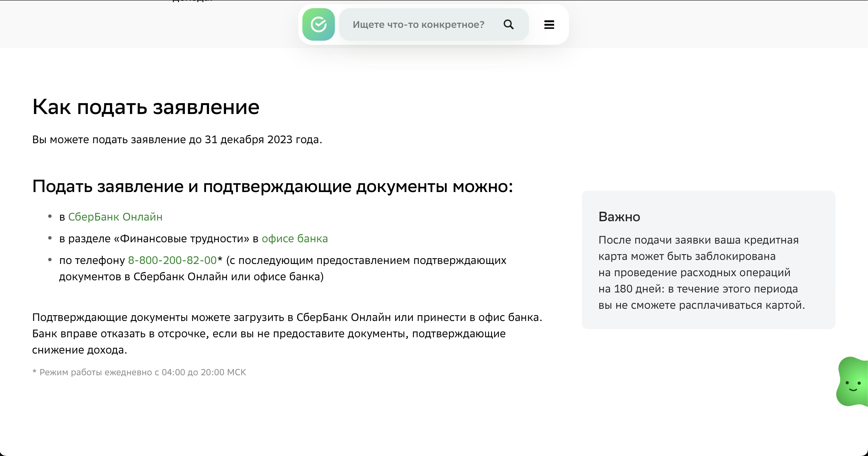868x456 pixels.
Task: Open the green smiling chat assistant
Action: tap(852, 382)
